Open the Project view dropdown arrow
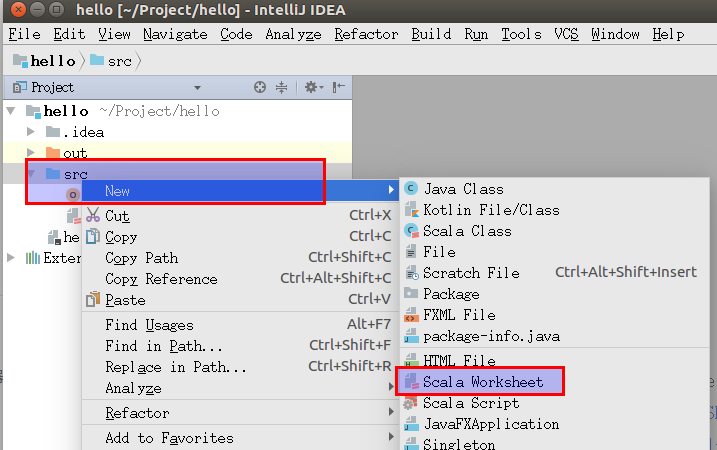The height and width of the screenshot is (450, 717). pyautogui.click(x=197, y=87)
